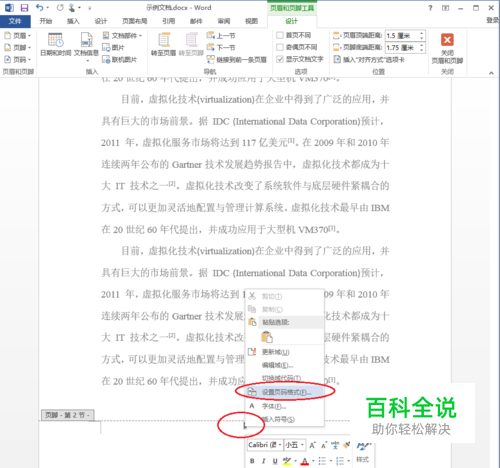500x468 pixels.
Task: Switch to the 引用 References tab
Action: [x=169, y=21]
